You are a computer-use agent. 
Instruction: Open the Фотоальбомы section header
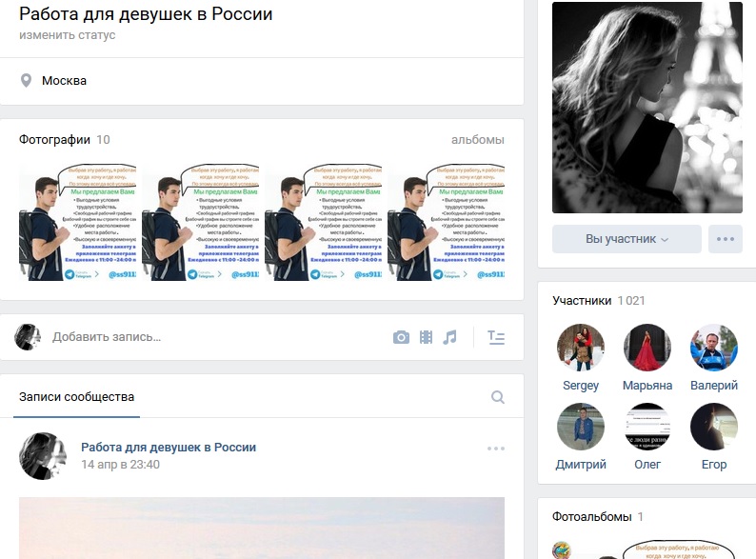tap(591, 516)
